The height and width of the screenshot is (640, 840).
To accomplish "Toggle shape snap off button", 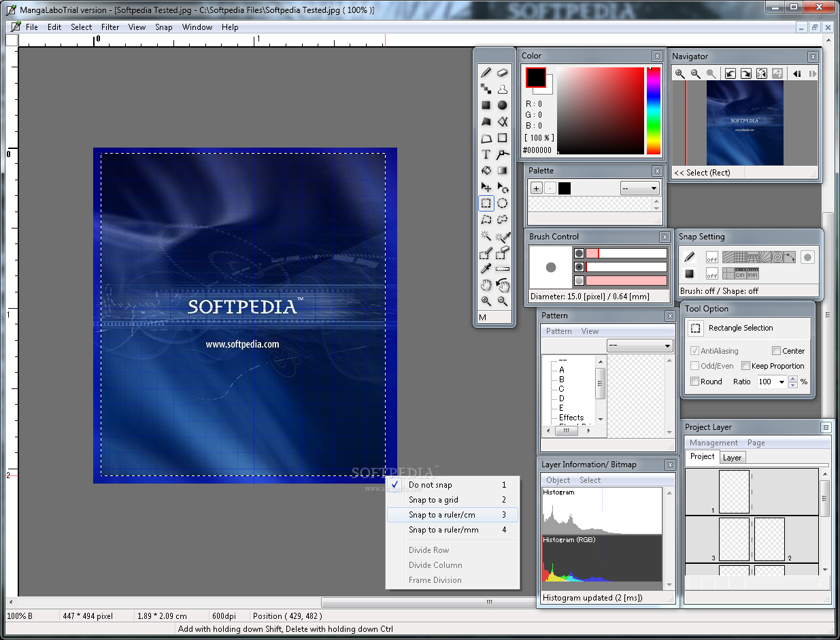I will click(711, 274).
